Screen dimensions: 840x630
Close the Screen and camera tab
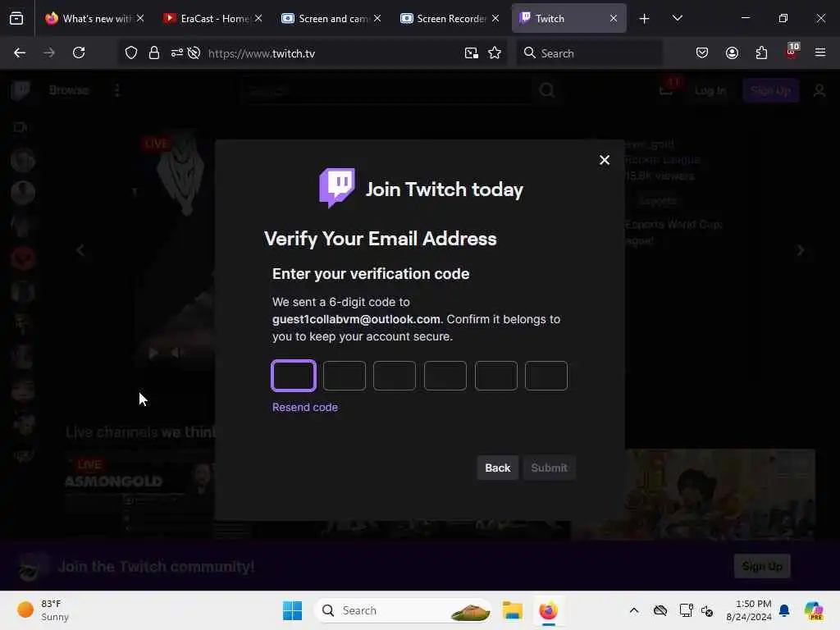pos(377,18)
